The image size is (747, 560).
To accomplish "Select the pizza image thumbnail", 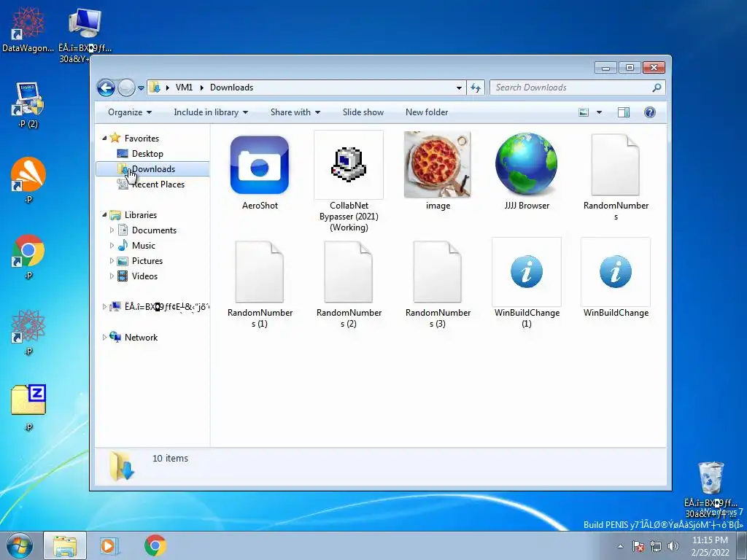I will (x=438, y=164).
